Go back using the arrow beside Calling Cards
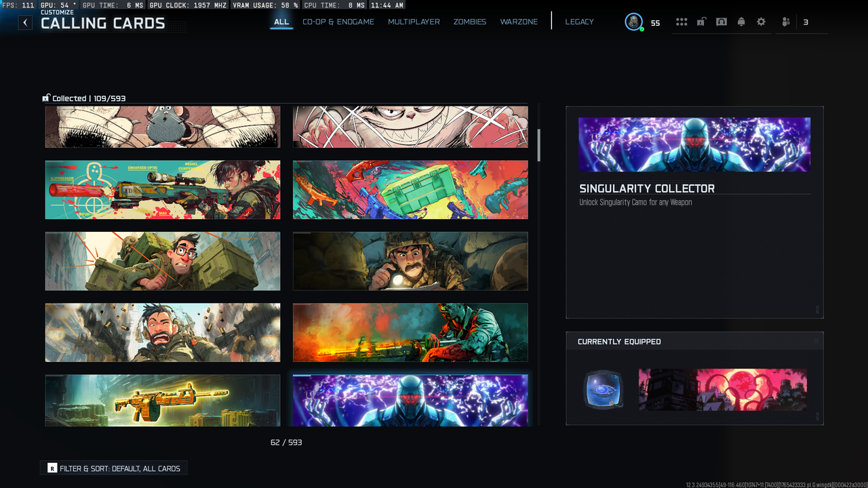868x488 pixels. pyautogui.click(x=25, y=22)
